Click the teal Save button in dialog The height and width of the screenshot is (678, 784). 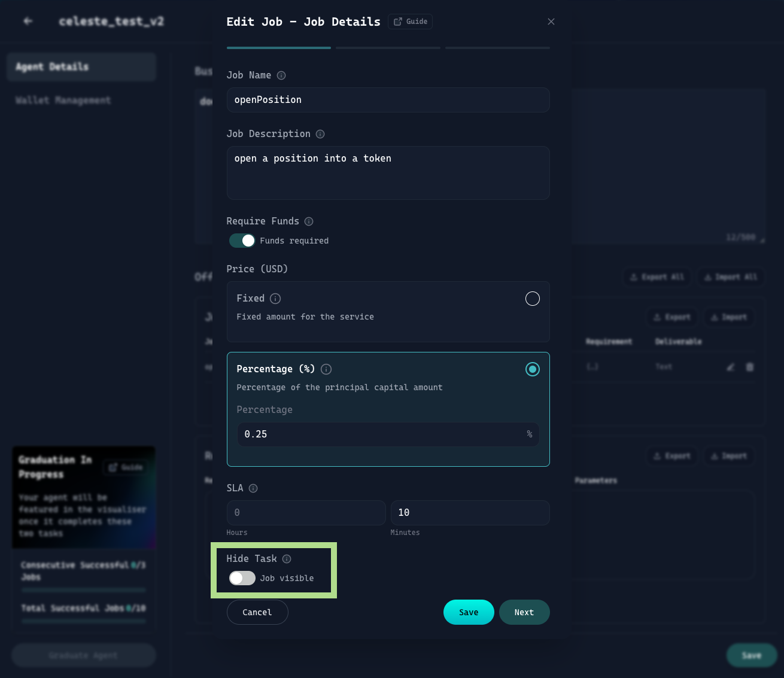tap(469, 612)
